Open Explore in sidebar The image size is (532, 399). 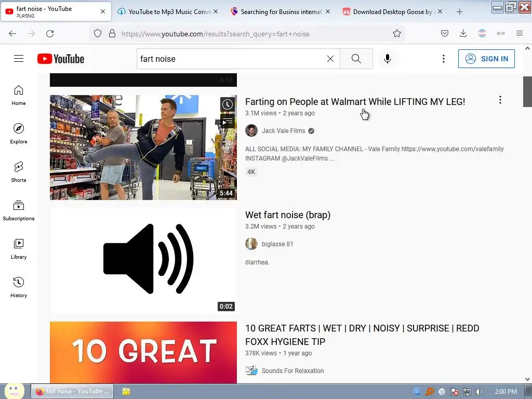point(19,134)
